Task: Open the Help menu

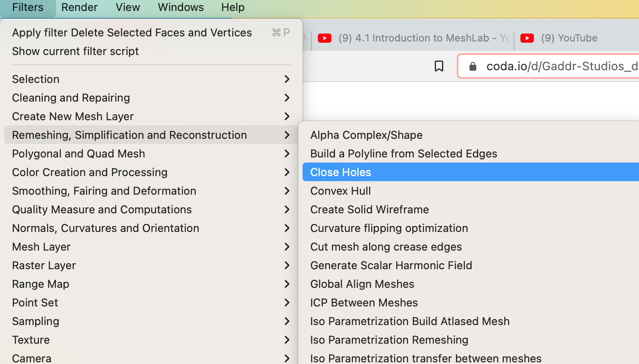Action: tap(233, 7)
